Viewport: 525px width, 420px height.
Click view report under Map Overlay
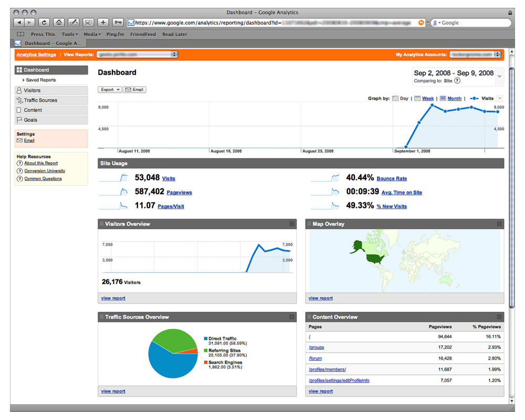(x=321, y=298)
